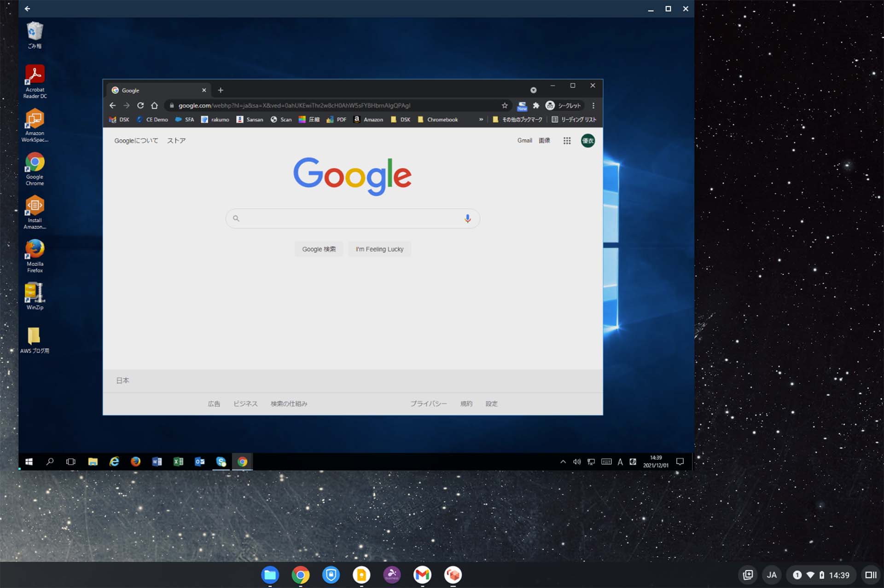Click the Windows Start button

click(x=29, y=461)
